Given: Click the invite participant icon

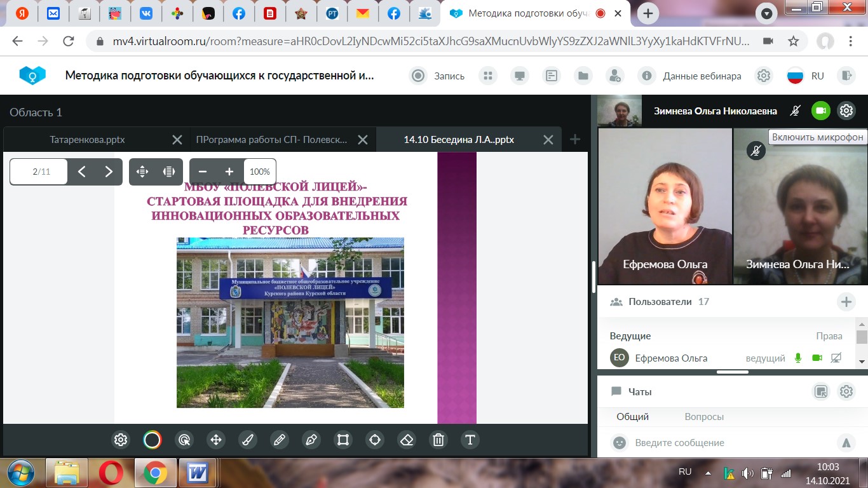Looking at the screenshot, I should tap(614, 76).
